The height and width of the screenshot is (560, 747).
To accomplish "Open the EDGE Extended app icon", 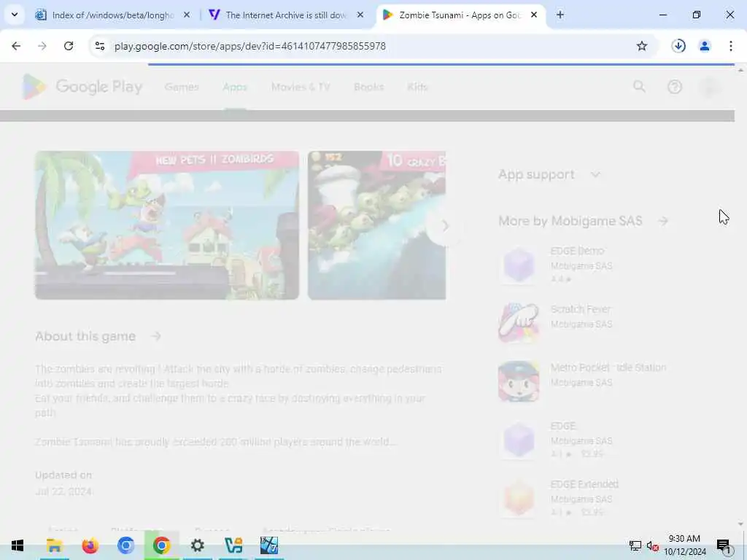I will point(519,498).
